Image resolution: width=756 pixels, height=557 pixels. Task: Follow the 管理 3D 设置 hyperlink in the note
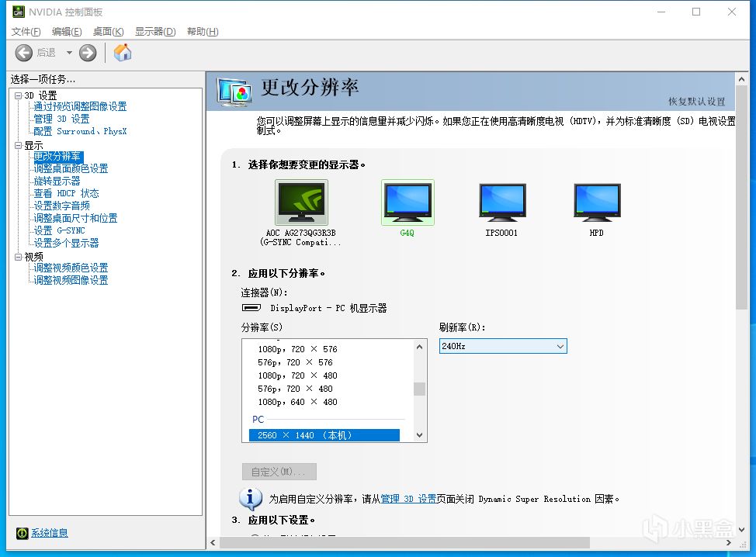(x=408, y=499)
